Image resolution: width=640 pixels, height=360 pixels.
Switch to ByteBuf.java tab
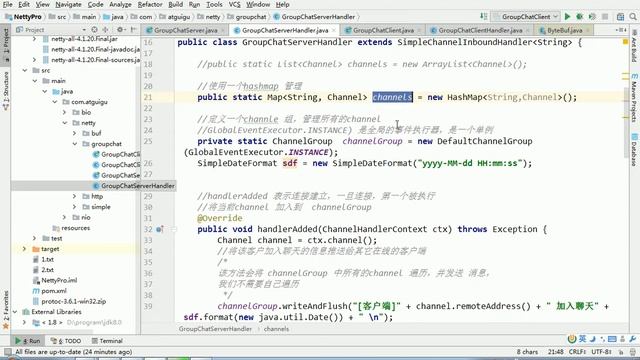pyautogui.click(x=564, y=30)
